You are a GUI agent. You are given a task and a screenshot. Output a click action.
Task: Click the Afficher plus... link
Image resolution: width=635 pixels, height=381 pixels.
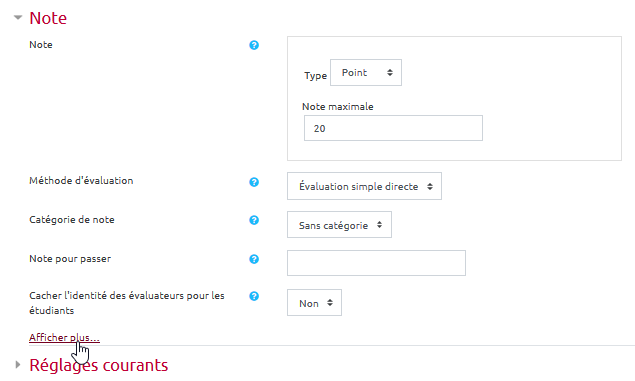[64, 337]
